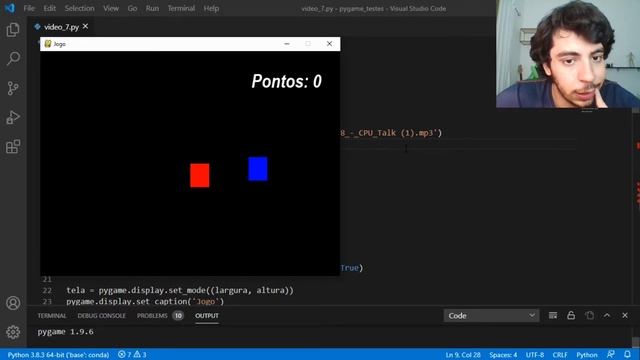Close the video_7.py editor tab

click(x=85, y=27)
